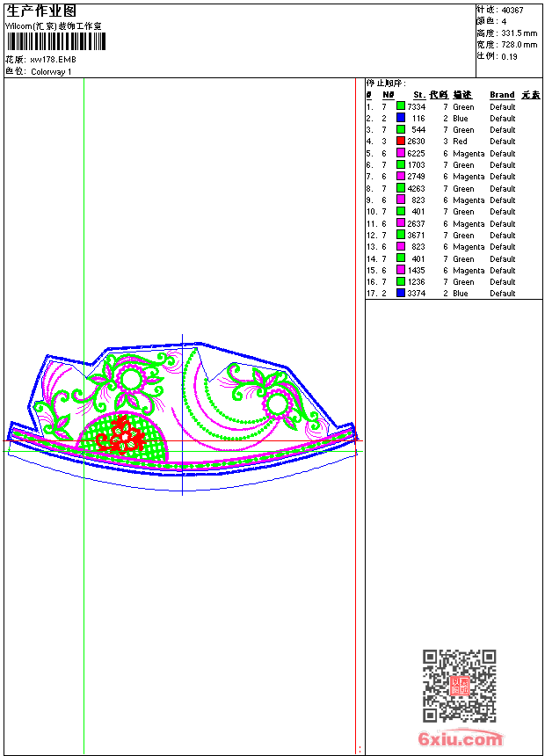Select stitch count 544 in row 3

(418, 130)
